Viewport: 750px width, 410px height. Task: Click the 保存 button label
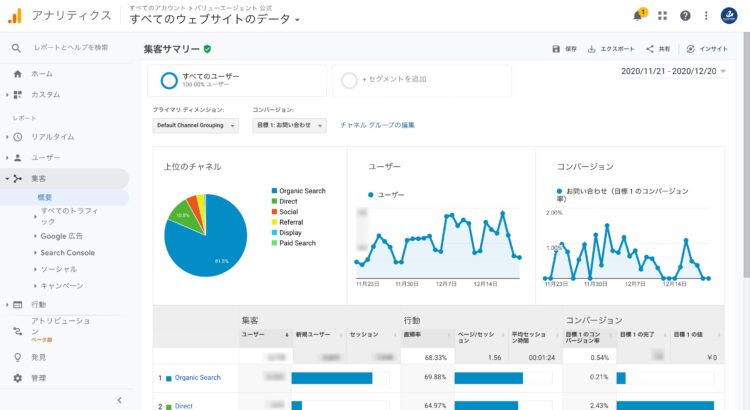click(571, 49)
